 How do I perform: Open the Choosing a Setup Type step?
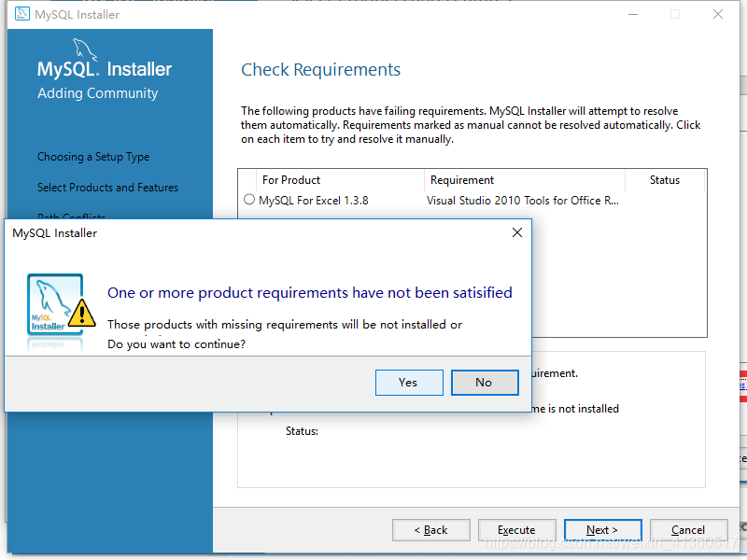93,157
